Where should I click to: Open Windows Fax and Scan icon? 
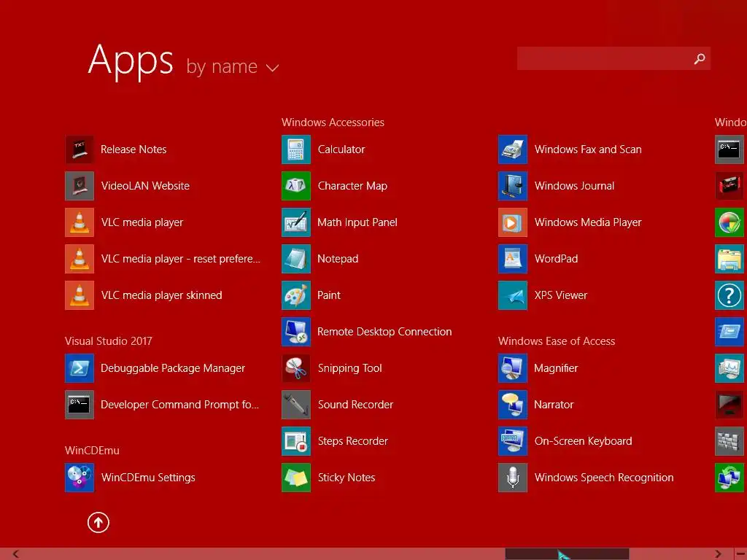513,149
